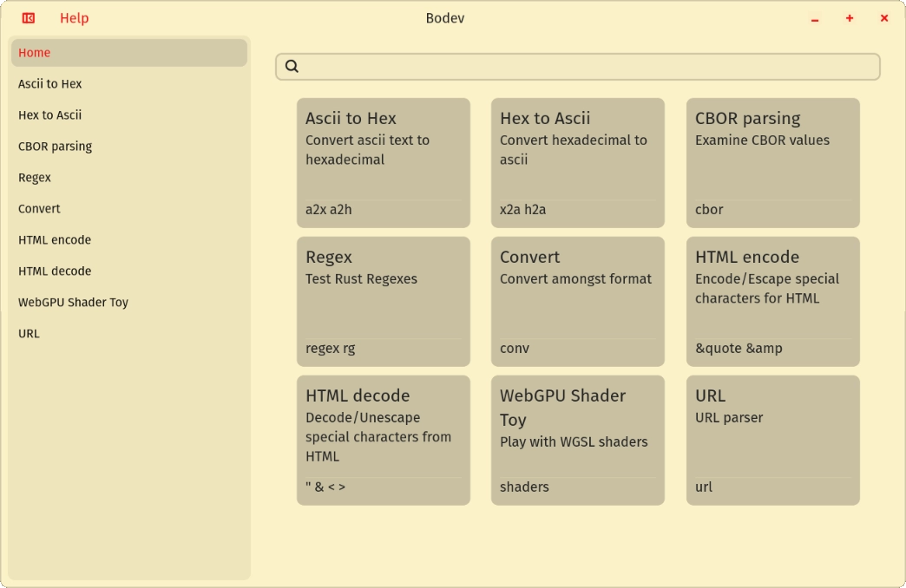The width and height of the screenshot is (906, 588).
Task: Open the CBOR parsing card
Action: [772, 163]
